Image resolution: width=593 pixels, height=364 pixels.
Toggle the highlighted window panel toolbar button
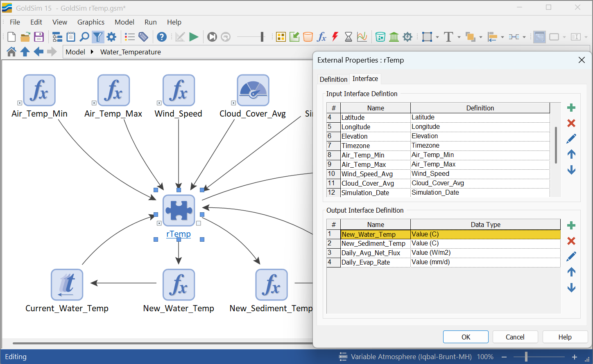[539, 37]
